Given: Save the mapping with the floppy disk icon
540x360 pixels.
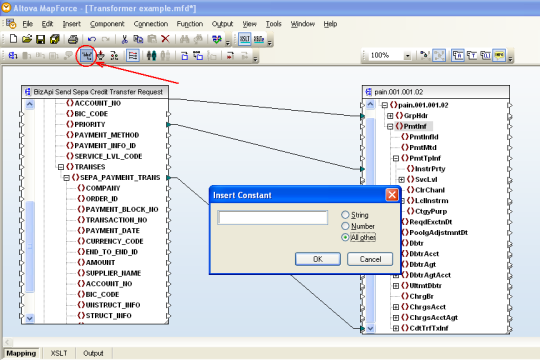Looking at the screenshot, I should click(41, 39).
